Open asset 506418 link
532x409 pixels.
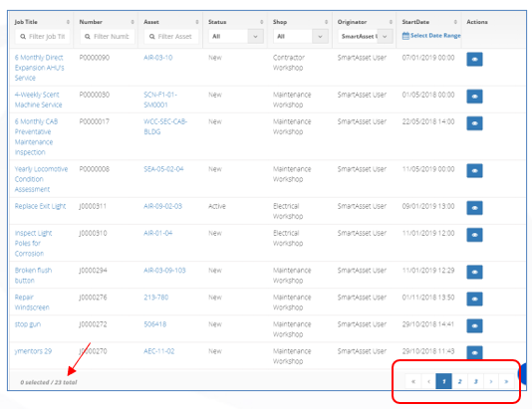click(155, 324)
